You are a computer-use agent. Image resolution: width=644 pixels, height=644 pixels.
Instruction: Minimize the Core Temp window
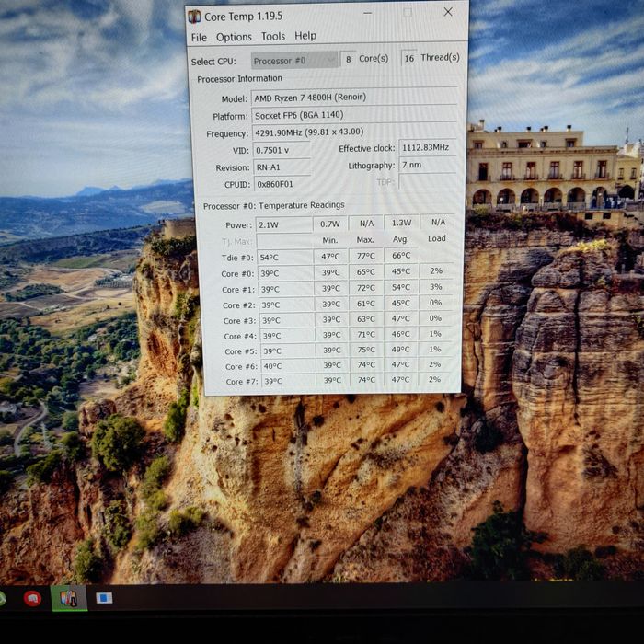(x=368, y=13)
